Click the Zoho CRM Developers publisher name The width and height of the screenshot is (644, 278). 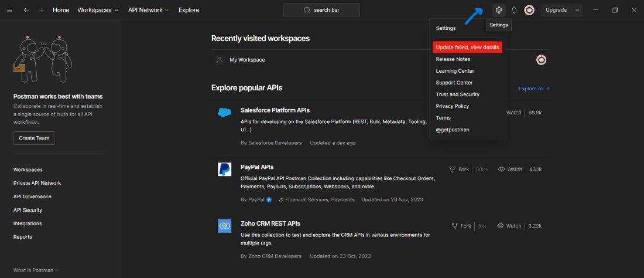[x=275, y=256]
